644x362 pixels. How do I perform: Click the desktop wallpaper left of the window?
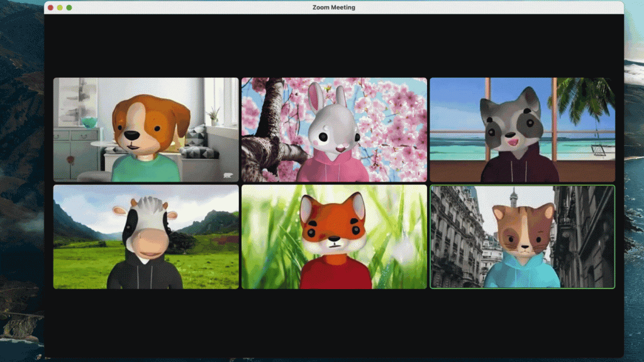pyautogui.click(x=19, y=189)
